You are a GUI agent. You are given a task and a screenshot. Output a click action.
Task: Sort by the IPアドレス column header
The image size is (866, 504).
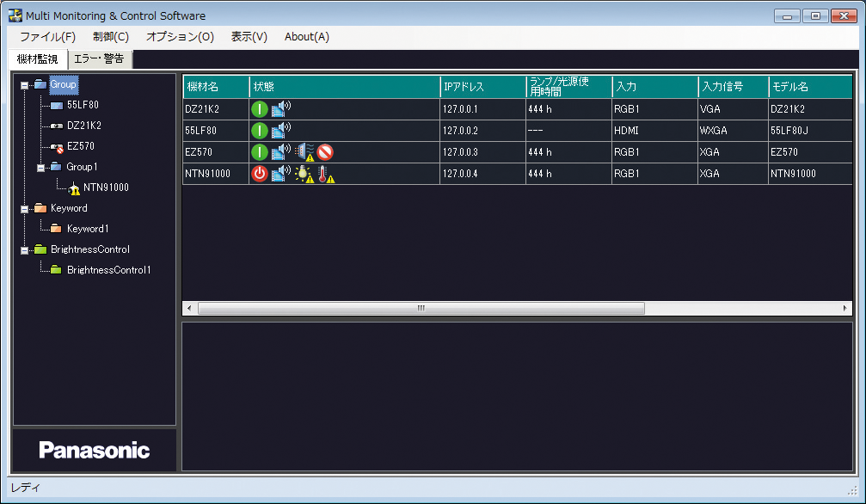(x=483, y=87)
